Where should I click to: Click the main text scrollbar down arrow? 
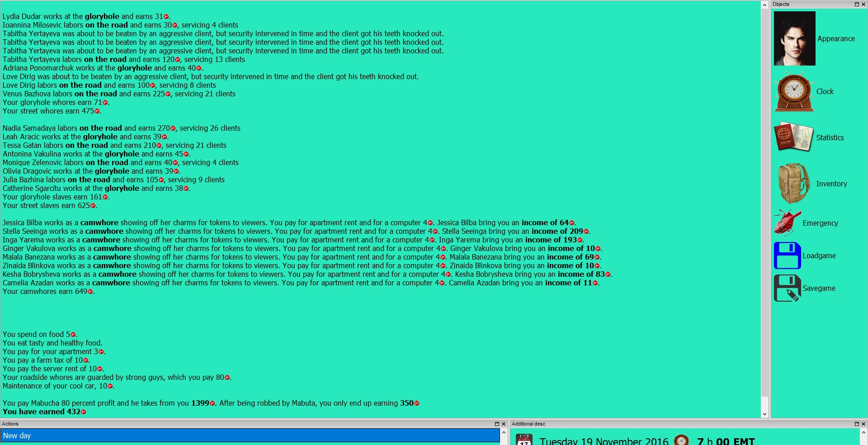[x=764, y=414]
